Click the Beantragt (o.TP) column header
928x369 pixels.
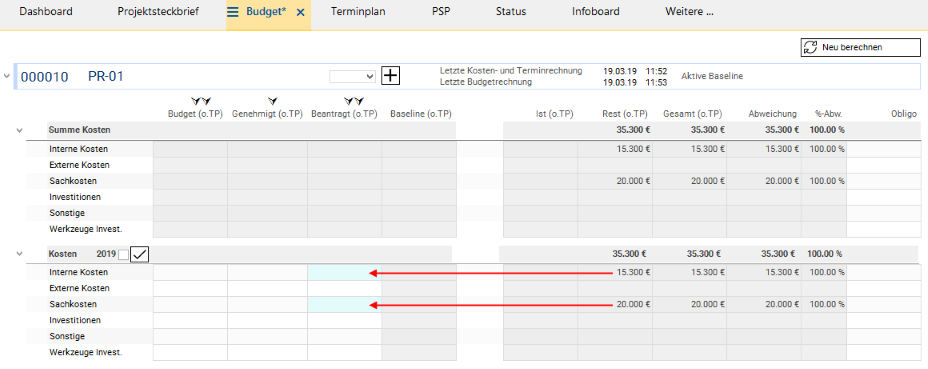pos(344,114)
